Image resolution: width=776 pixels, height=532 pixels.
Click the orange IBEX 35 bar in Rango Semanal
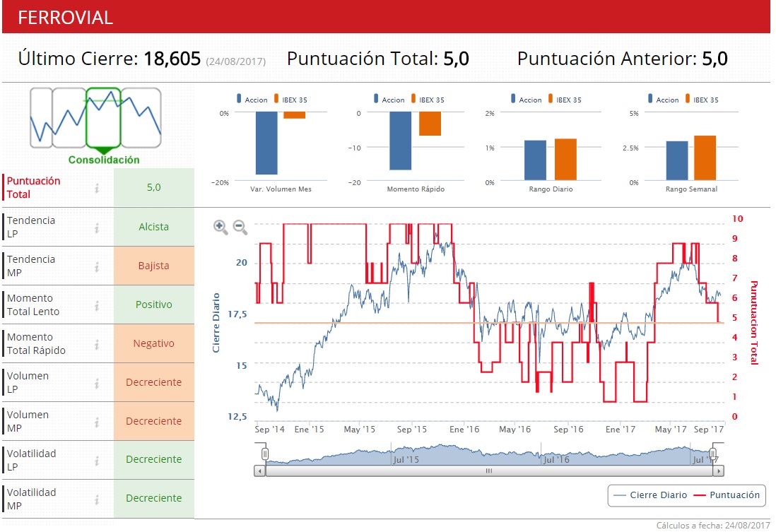705,158
